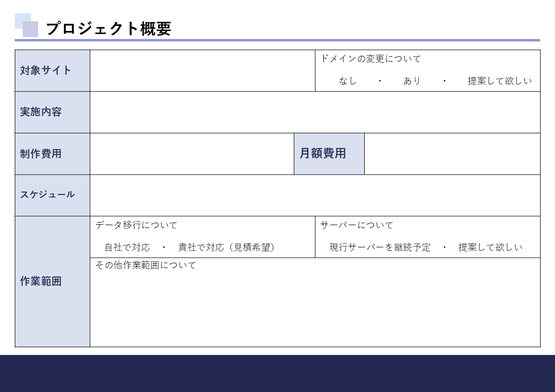Pick 貴社で対応（見積希望） option
555x392 pixels.
pos(226,247)
